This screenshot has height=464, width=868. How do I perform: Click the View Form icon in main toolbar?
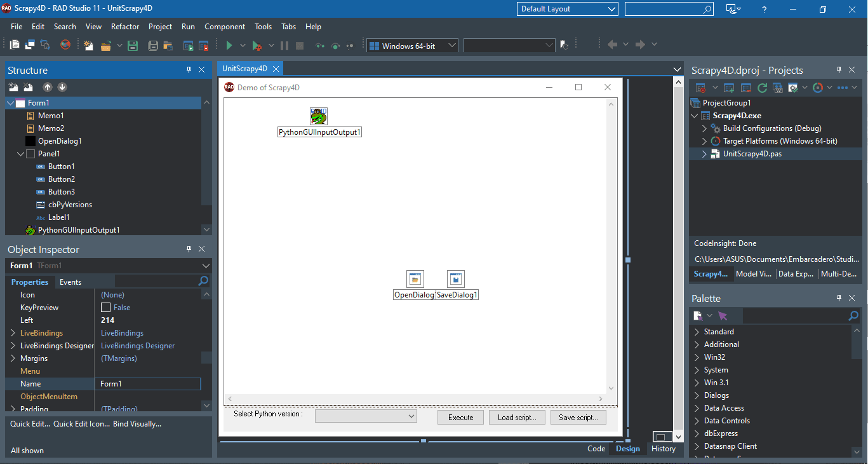(30, 45)
